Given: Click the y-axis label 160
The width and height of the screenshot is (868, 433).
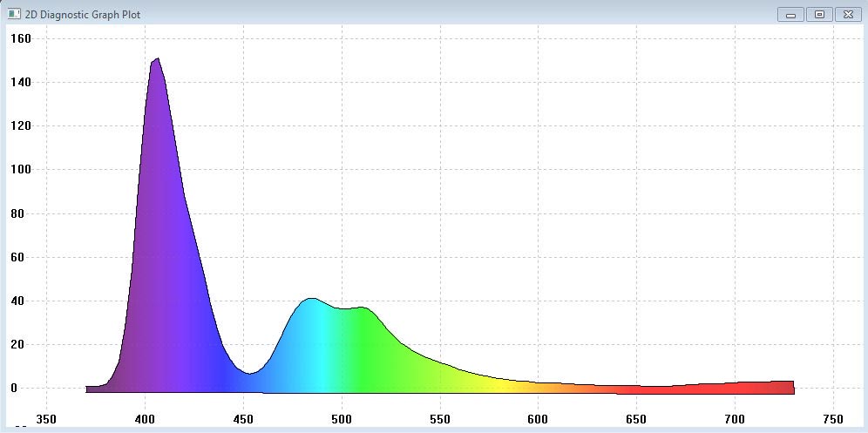Looking at the screenshot, I should 21,38.
